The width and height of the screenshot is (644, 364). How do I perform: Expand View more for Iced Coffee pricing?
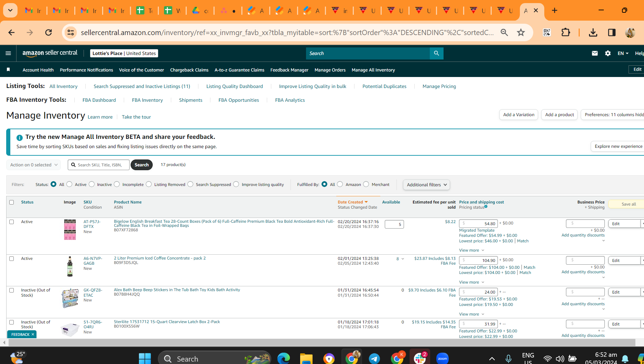(471, 282)
